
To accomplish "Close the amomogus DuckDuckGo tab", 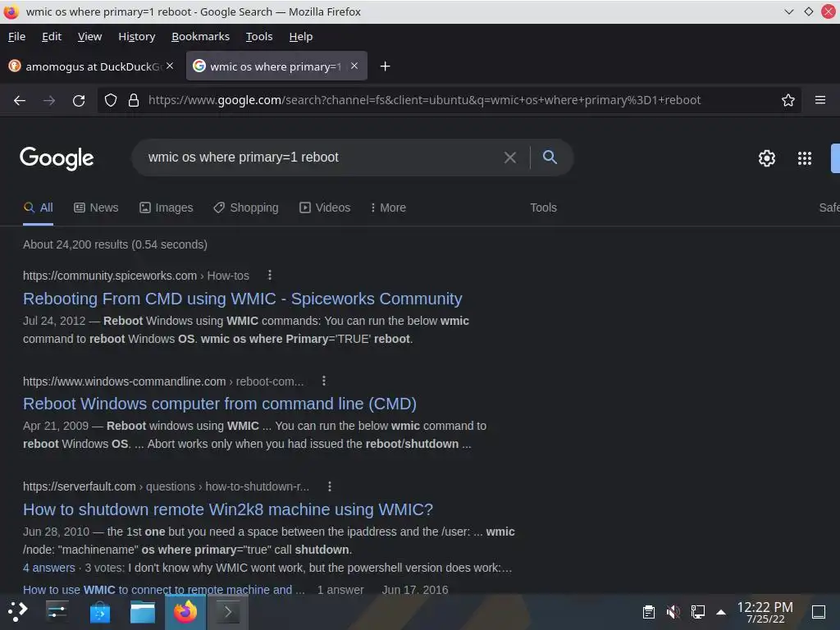I will tap(170, 66).
